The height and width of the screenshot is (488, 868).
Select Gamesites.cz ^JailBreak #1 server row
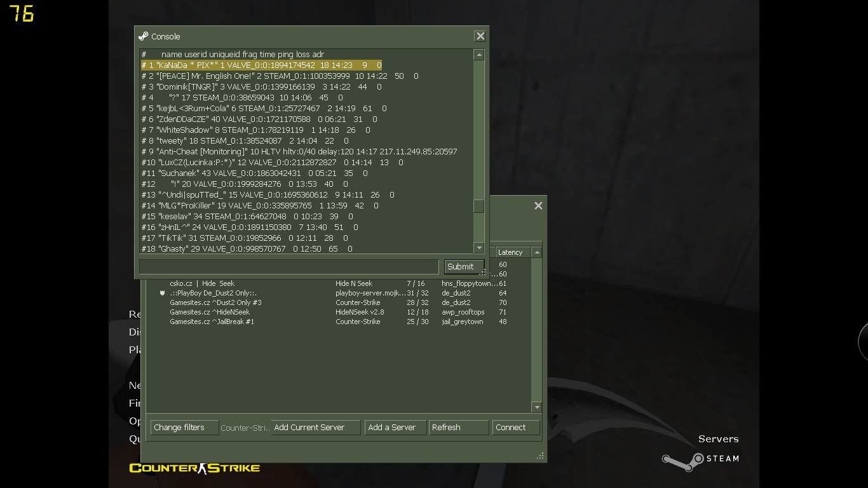(x=339, y=322)
